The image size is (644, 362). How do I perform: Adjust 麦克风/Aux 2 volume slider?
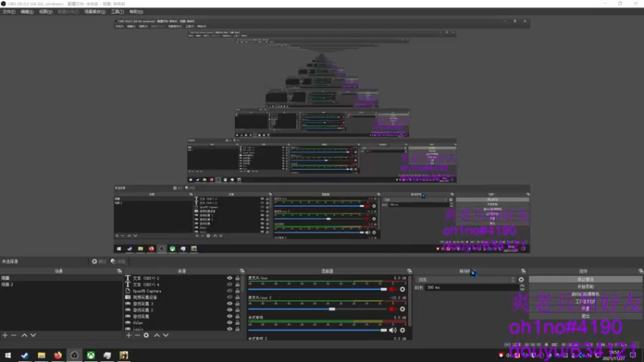coord(317,309)
